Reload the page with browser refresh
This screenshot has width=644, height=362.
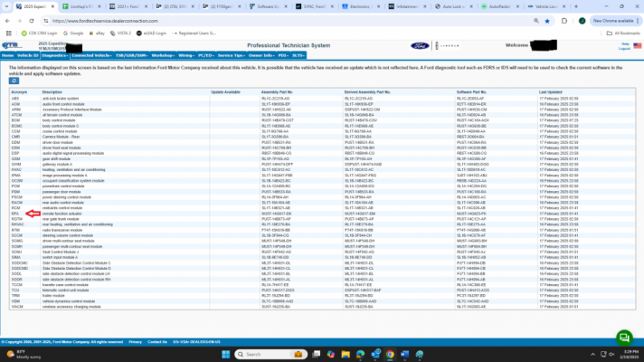[x=32, y=21]
